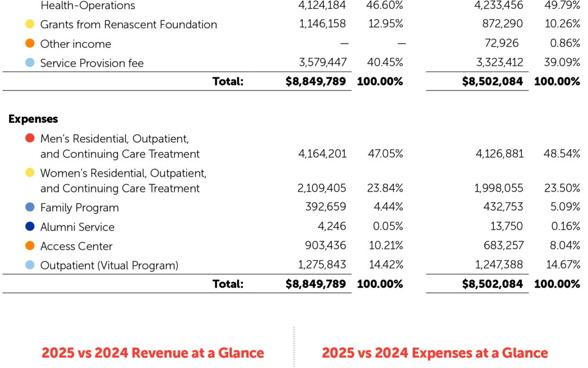Select the orange dot next to Other income

pyautogui.click(x=30, y=44)
